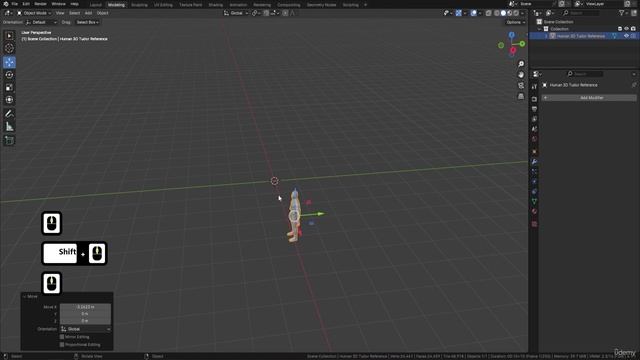Toggle Proportional Editing checkbox
Viewport: 640px width, 360px height.
point(62,344)
